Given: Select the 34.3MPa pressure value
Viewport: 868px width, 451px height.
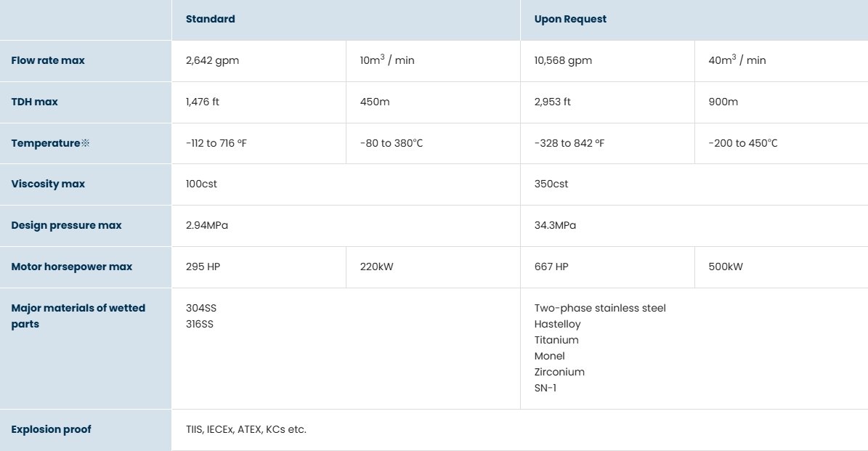Looking at the screenshot, I should [555, 225].
